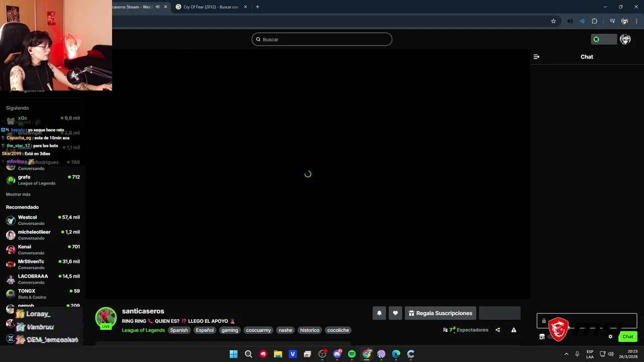Open clock showing 20:23
Viewport: 644px width, 362px height.
(628, 354)
